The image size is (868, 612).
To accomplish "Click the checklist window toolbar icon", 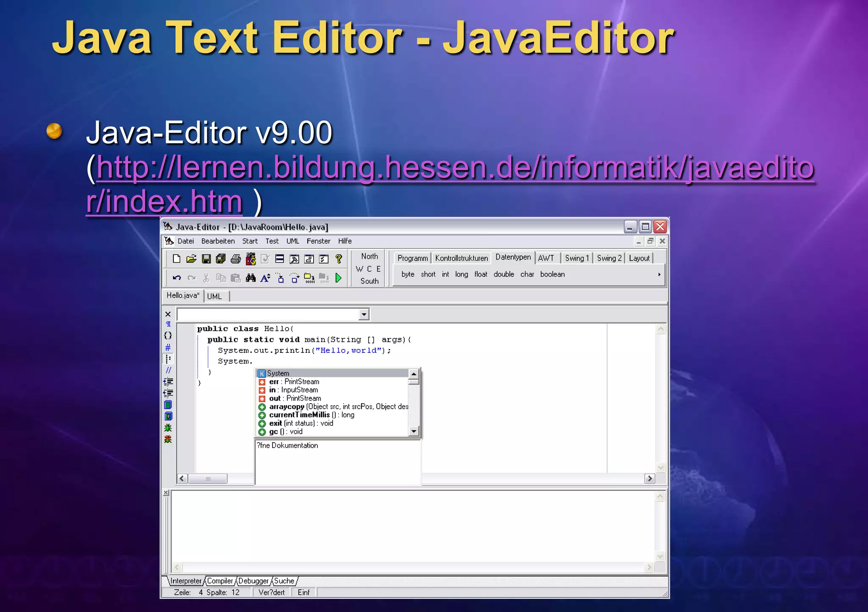I will [324, 259].
